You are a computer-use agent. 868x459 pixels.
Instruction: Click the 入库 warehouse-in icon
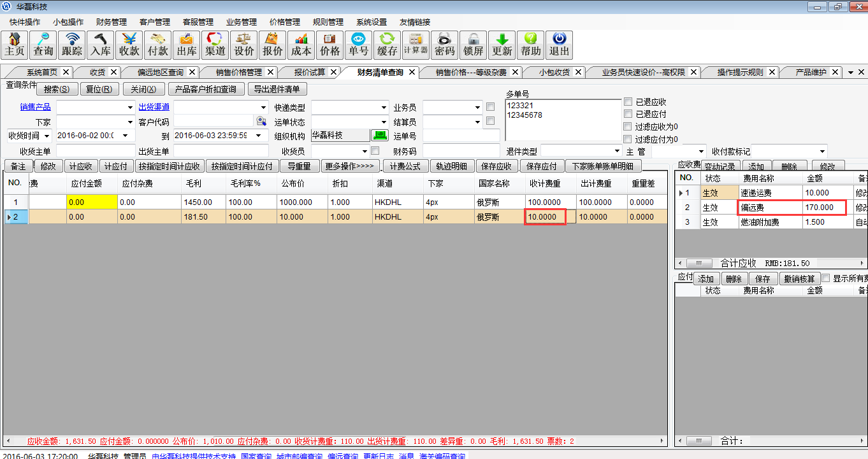pyautogui.click(x=101, y=45)
